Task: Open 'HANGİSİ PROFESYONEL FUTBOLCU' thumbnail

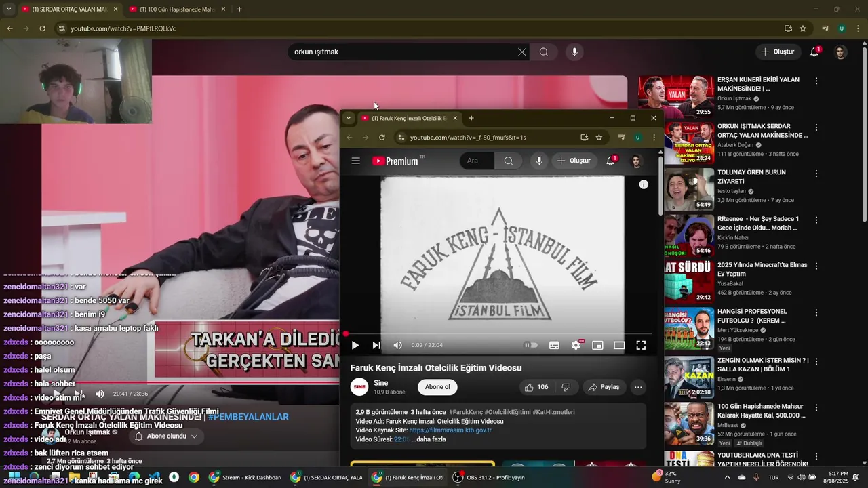Action: coord(688,329)
